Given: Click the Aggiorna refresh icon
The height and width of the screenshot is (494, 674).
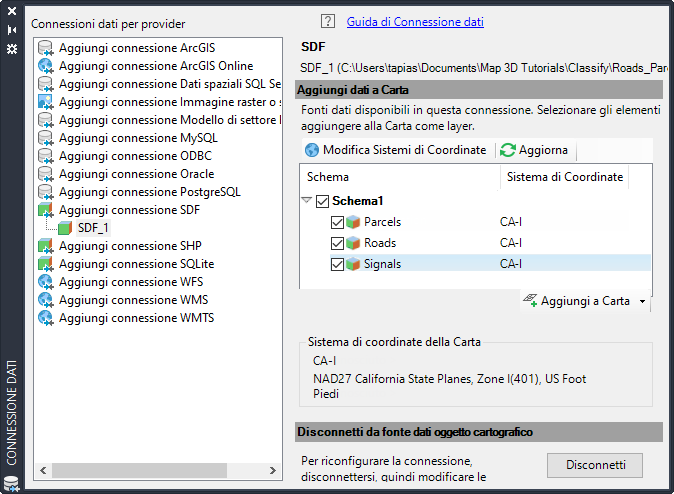Looking at the screenshot, I should (508, 150).
